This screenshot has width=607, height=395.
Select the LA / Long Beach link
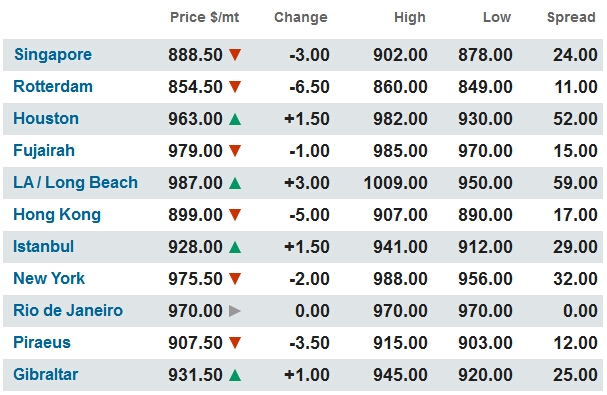(x=75, y=182)
